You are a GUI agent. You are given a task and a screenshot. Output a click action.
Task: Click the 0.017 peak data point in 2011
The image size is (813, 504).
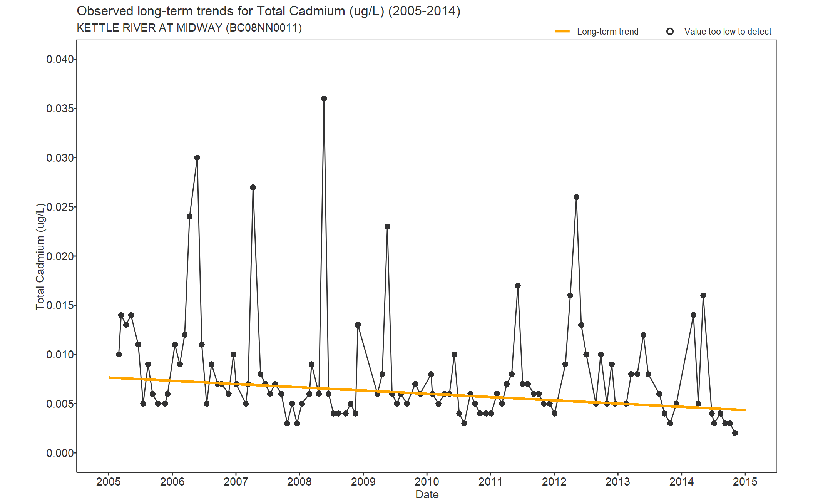(x=518, y=286)
